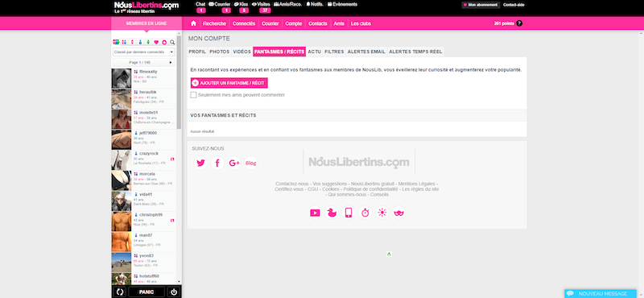Filter online members by couples icon
This screenshot has height=298, width=644.
pos(124,42)
